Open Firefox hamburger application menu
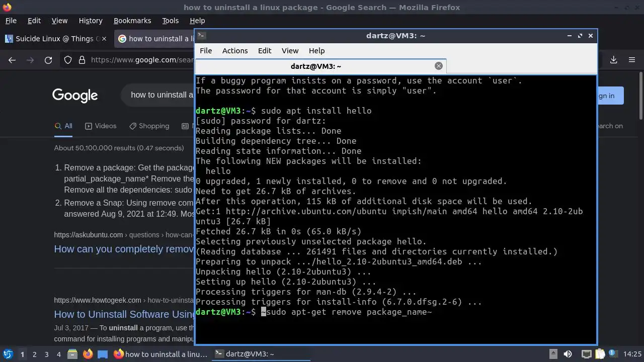The image size is (644, 362). (x=632, y=60)
